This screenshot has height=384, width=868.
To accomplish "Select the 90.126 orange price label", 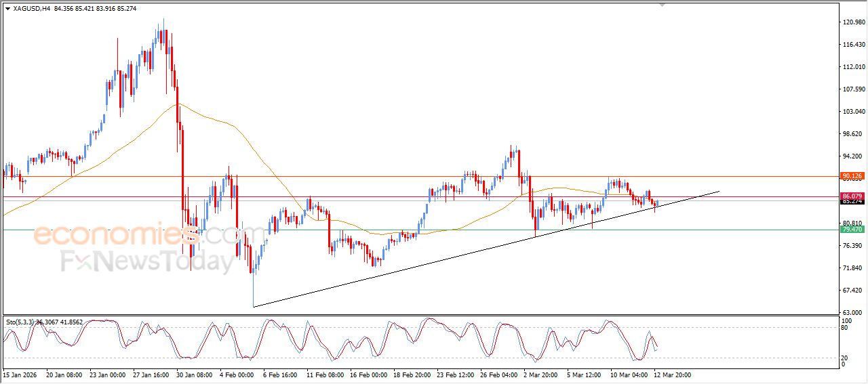I will (x=851, y=176).
